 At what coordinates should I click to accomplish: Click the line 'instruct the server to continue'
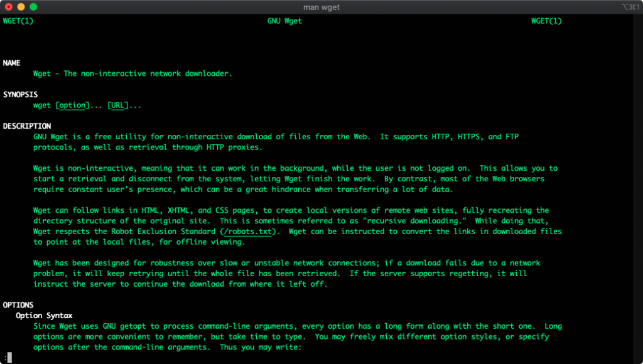(x=180, y=284)
